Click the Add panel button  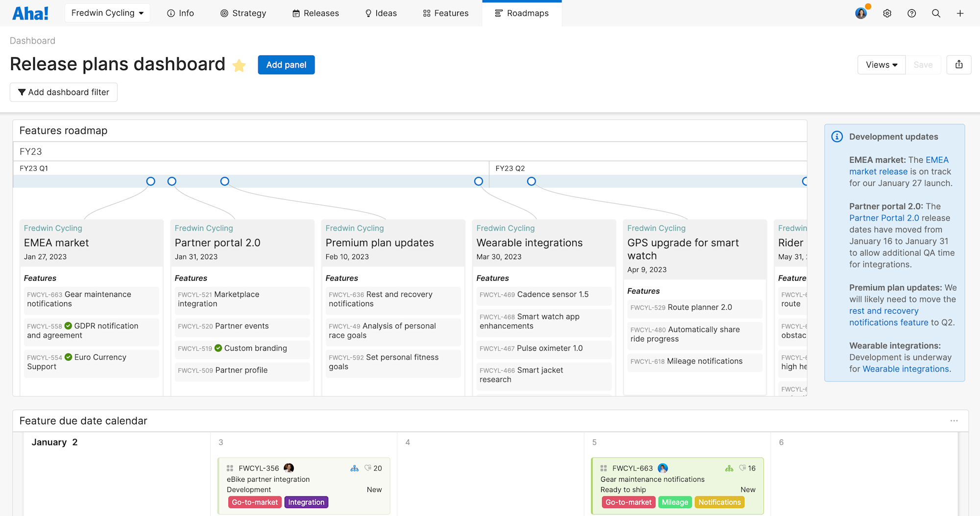(x=286, y=64)
